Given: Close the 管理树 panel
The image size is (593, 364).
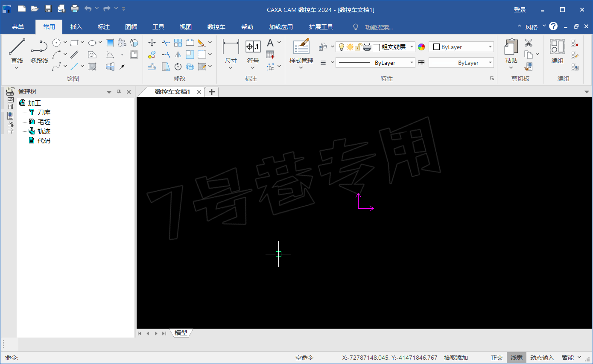Looking at the screenshot, I should [x=129, y=92].
